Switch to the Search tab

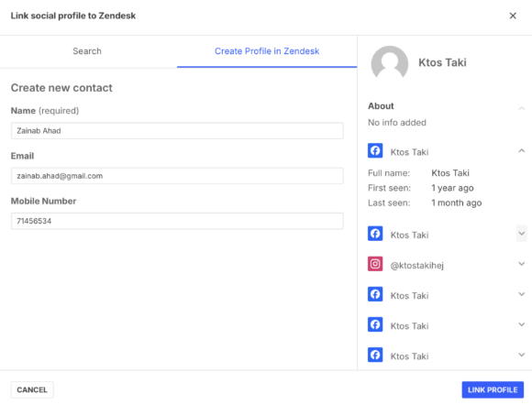point(87,51)
